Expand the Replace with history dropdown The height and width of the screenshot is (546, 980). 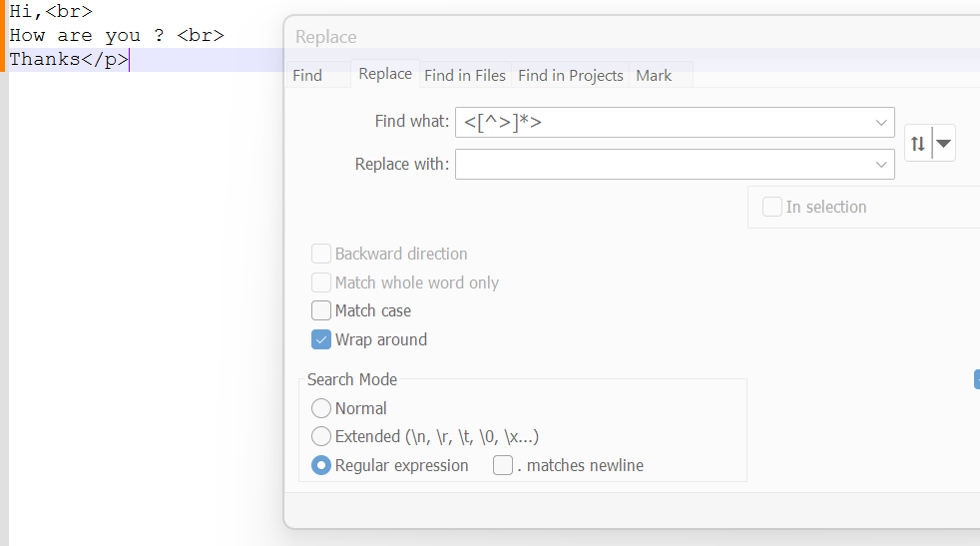(x=881, y=165)
